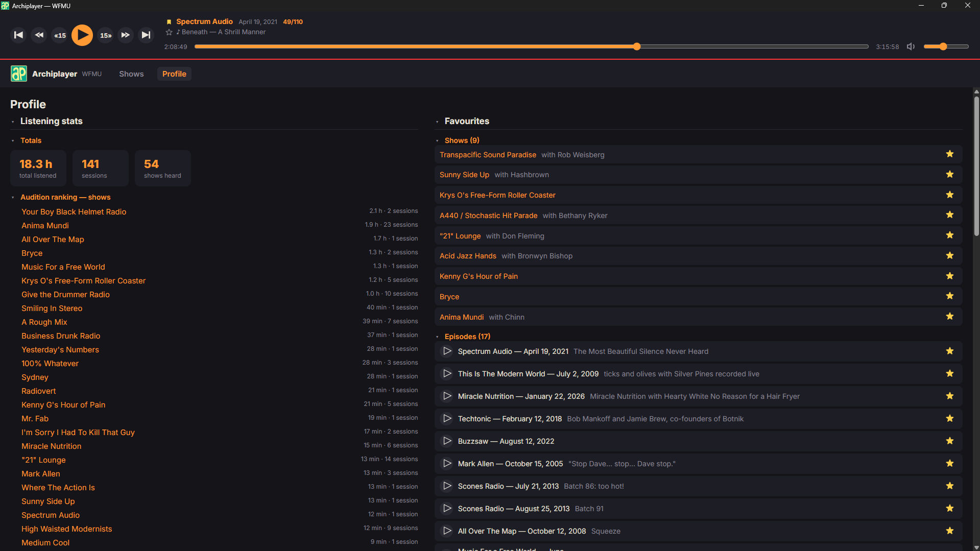
Task: Click the orange play button
Action: [82, 35]
